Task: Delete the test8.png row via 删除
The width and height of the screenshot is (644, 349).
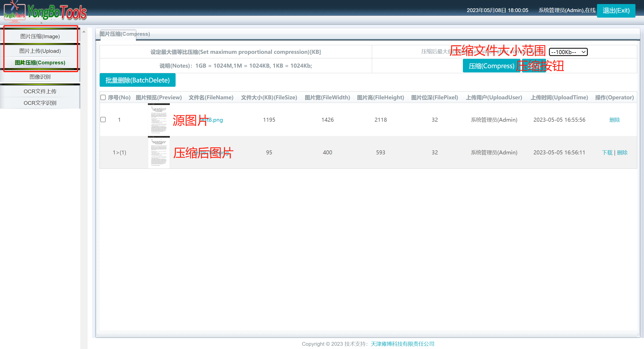Action: 615,120
